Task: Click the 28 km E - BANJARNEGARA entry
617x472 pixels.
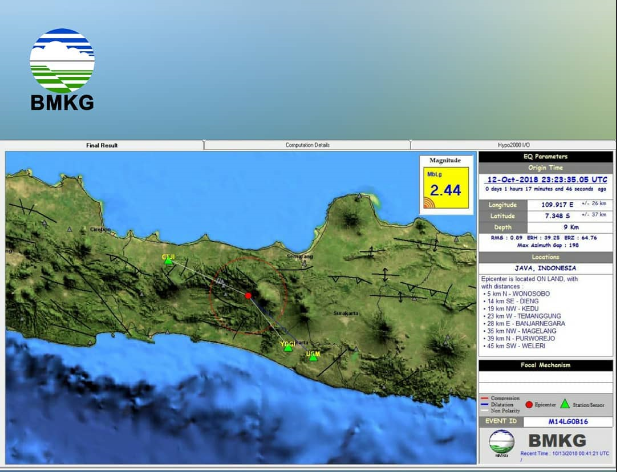Action: [525, 324]
